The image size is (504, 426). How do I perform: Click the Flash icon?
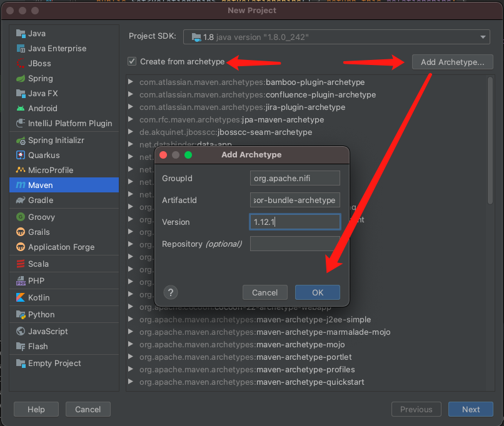[x=21, y=347]
